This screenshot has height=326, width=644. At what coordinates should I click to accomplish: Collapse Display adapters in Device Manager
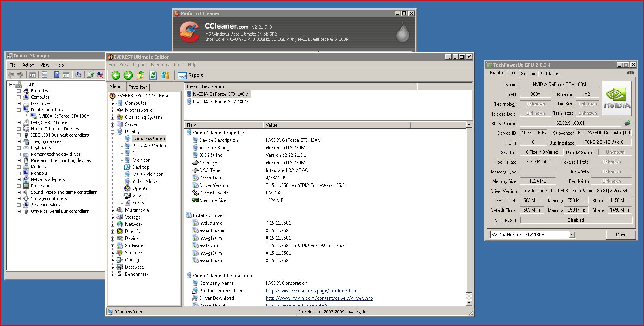click(19, 110)
